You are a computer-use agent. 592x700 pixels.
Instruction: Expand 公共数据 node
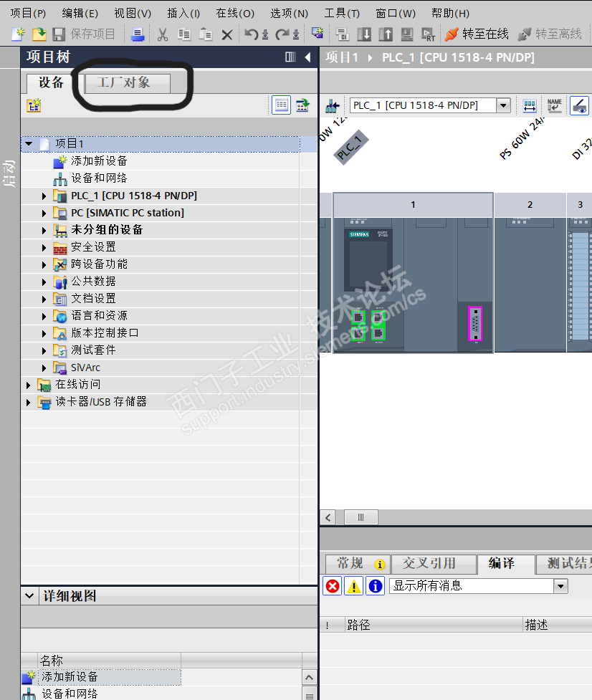point(44,282)
